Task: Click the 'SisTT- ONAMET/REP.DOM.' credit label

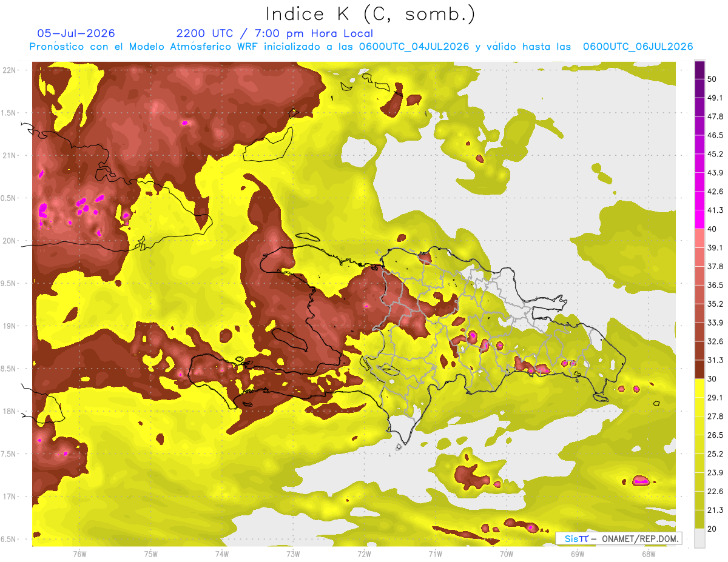Action: [x=618, y=538]
